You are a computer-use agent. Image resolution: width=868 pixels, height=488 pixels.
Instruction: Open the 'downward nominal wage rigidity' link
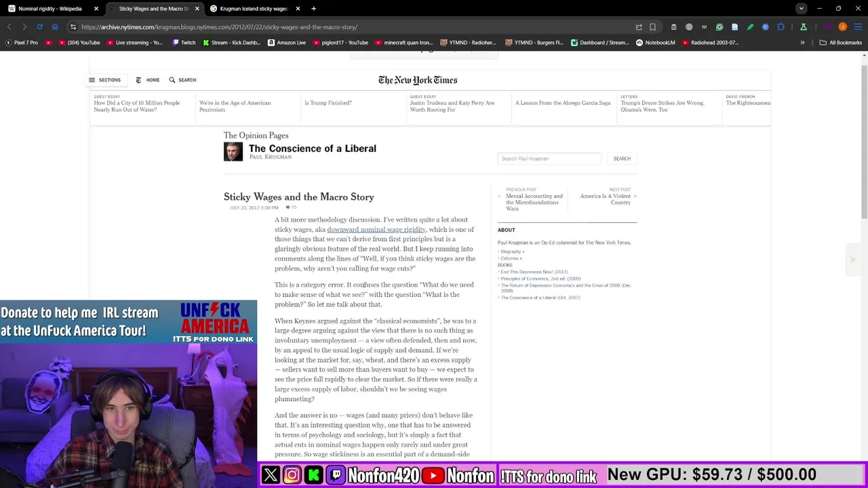(x=376, y=230)
